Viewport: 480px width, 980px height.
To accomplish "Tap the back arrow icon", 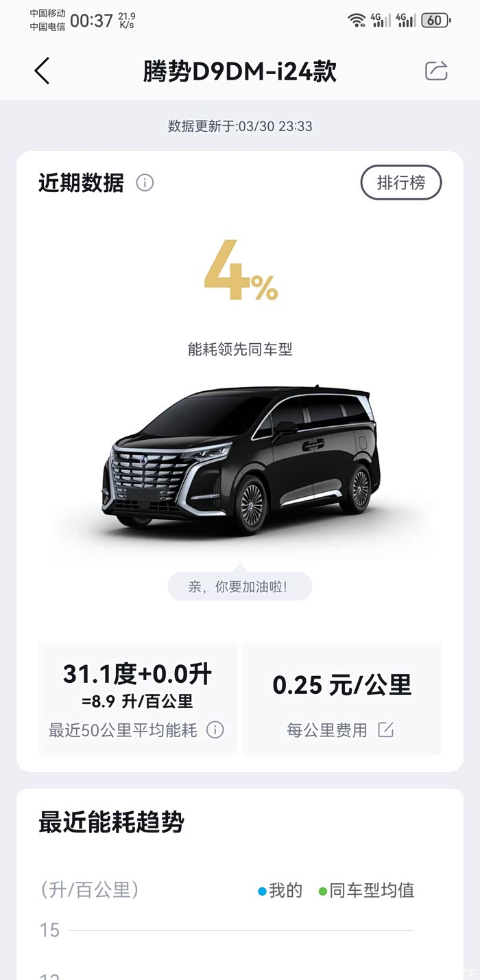I will click(42, 71).
